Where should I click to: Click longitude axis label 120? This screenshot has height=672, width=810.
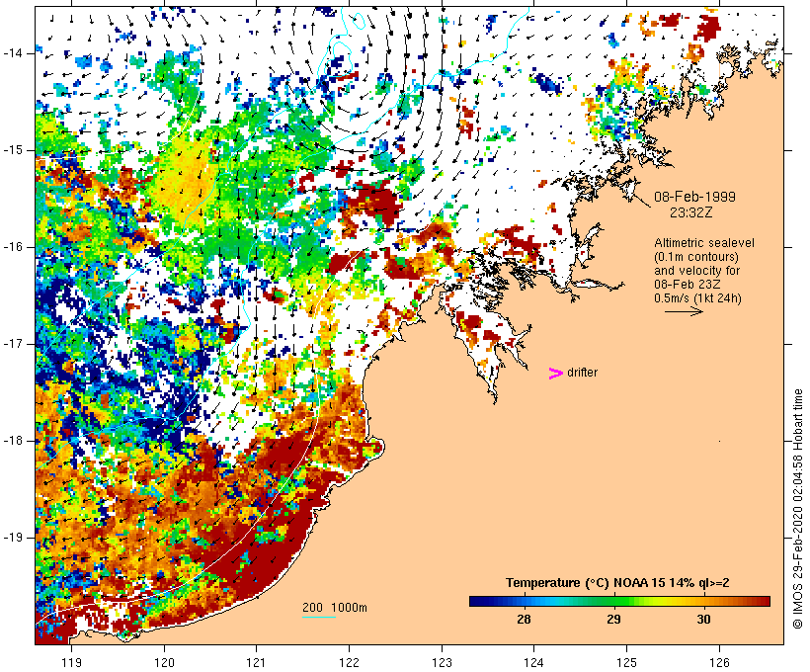point(164,662)
